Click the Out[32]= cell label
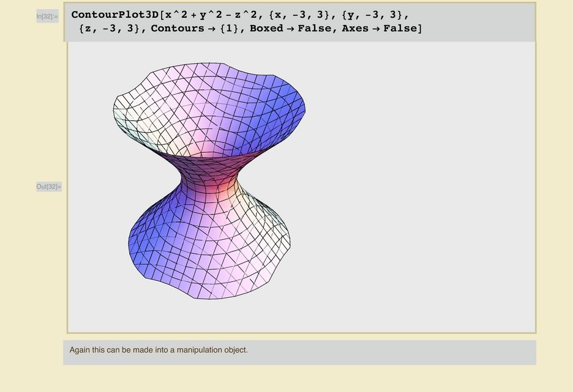573x392 pixels. (48, 187)
